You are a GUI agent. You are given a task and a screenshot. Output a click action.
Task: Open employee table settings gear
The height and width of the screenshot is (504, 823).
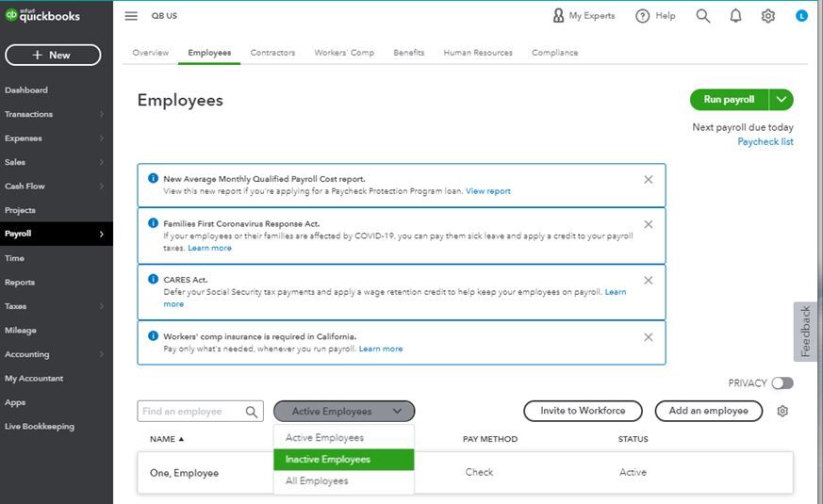[782, 411]
